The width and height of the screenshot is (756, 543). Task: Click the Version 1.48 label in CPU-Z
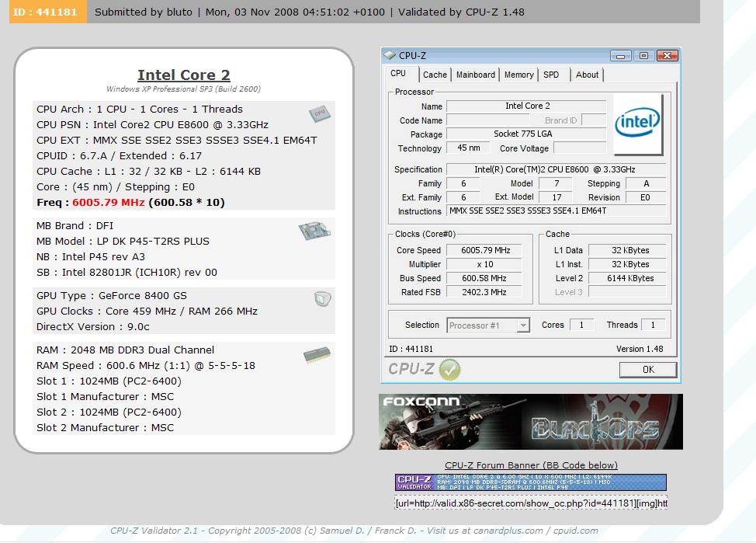[x=640, y=349]
